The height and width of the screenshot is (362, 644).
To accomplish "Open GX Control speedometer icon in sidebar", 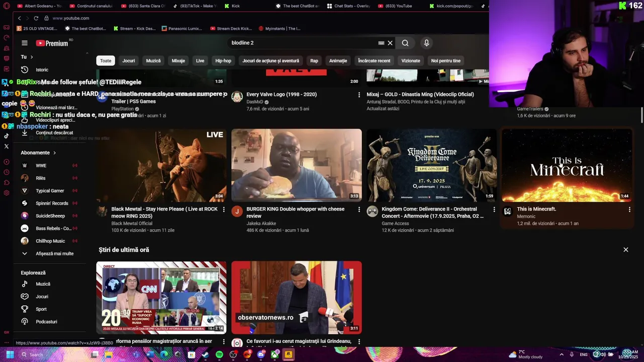I will click(x=6, y=38).
